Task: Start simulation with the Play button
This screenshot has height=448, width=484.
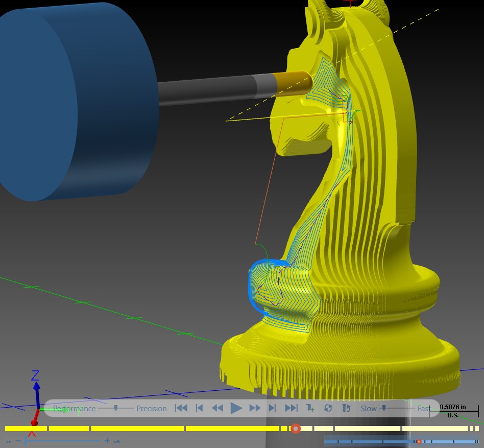Action: (x=236, y=408)
